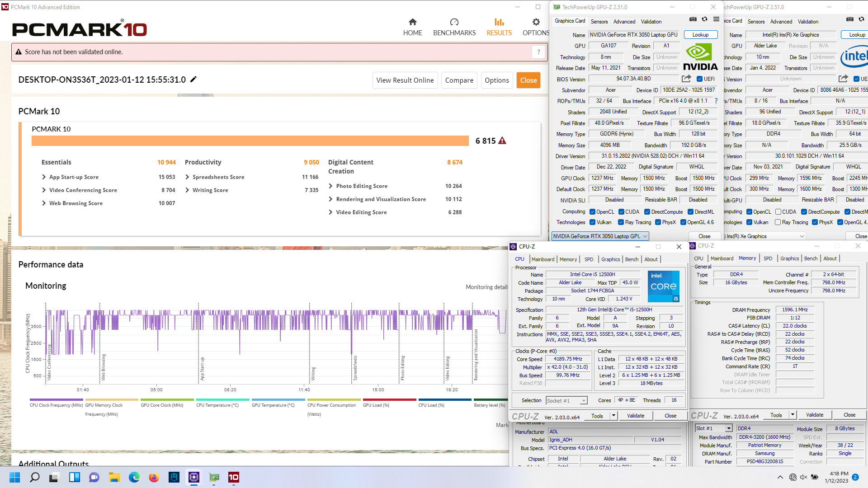Toggle DirectCompute checkbox in NVIDIA GPU-Z
This screenshot has width=868, height=488.
pos(647,212)
